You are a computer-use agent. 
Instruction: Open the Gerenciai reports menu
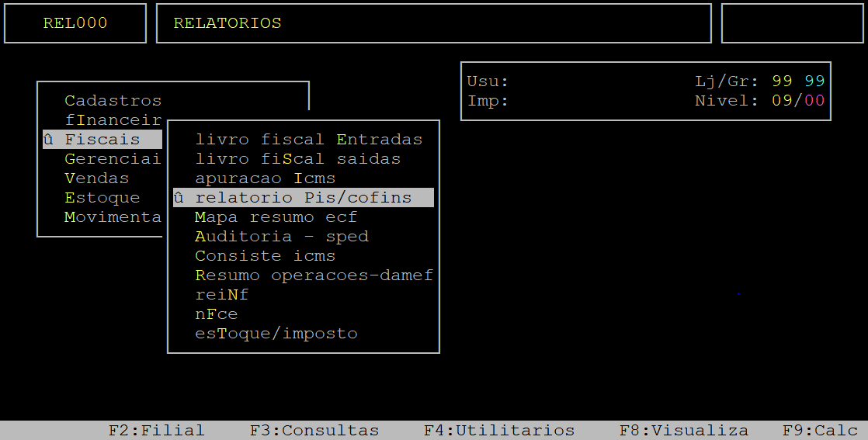113,159
